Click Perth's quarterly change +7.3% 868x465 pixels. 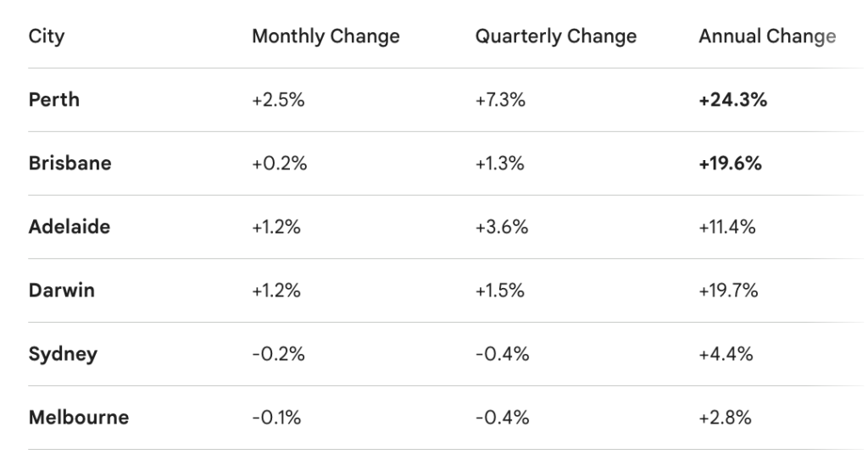[500, 100]
